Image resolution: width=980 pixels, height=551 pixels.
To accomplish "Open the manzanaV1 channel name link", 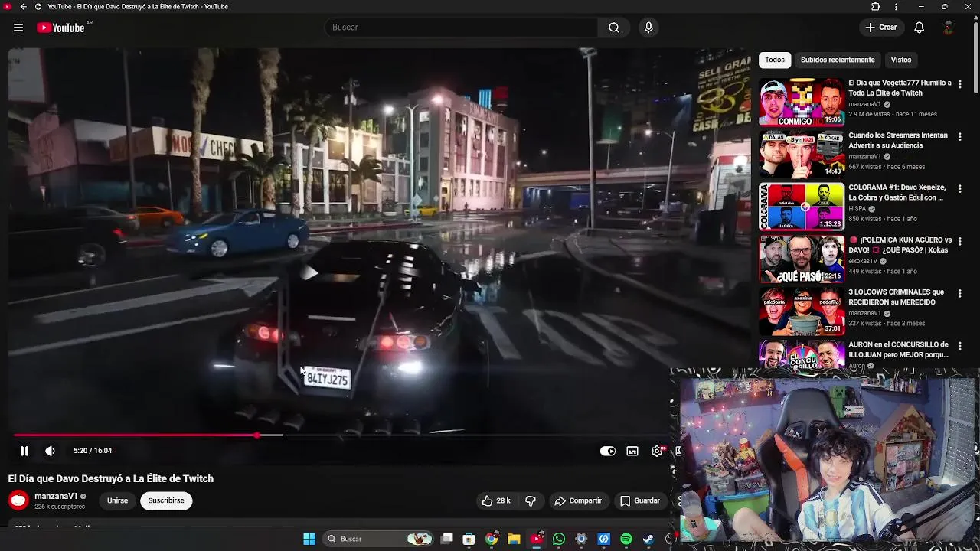I will point(56,496).
